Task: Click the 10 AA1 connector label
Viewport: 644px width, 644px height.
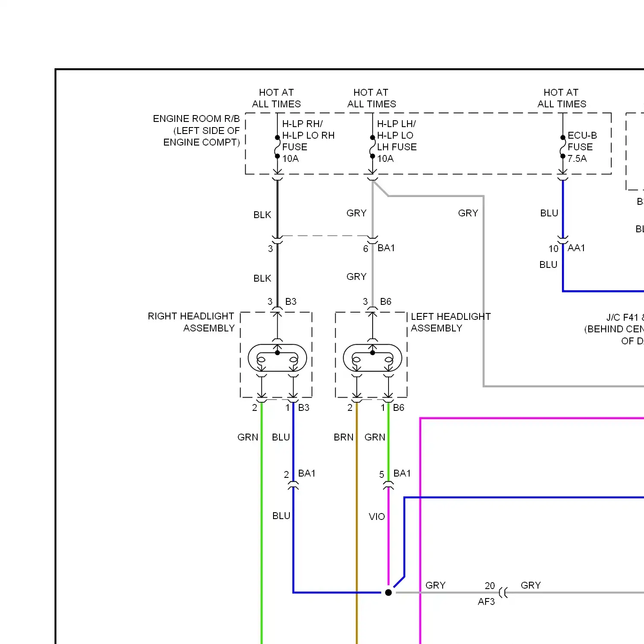Action: [x=567, y=248]
